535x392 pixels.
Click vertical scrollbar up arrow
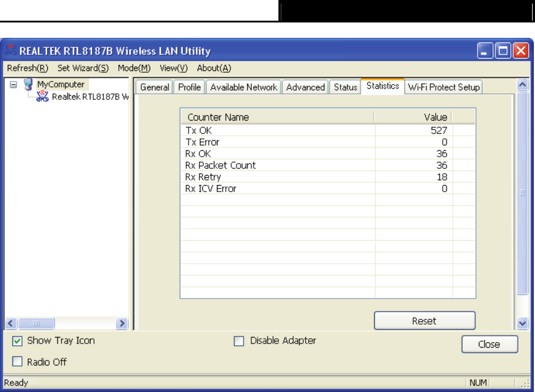[x=523, y=85]
